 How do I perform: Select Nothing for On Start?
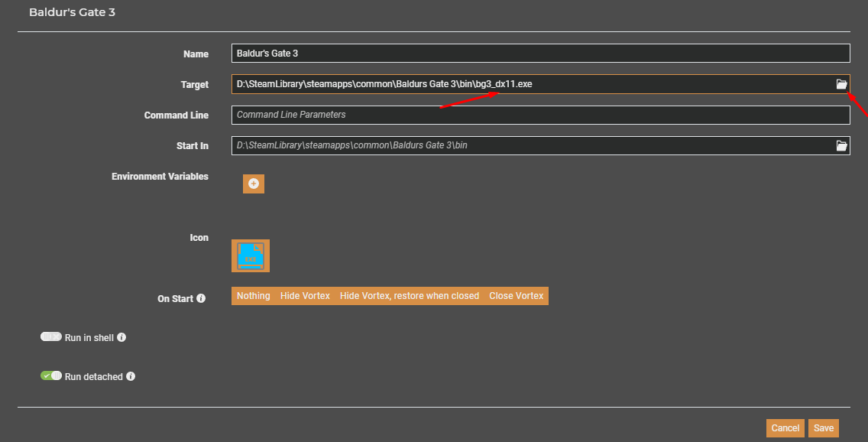tap(254, 296)
